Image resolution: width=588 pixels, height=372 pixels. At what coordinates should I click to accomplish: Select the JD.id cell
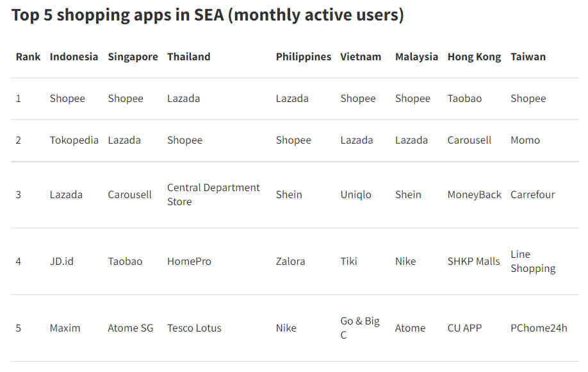61,261
